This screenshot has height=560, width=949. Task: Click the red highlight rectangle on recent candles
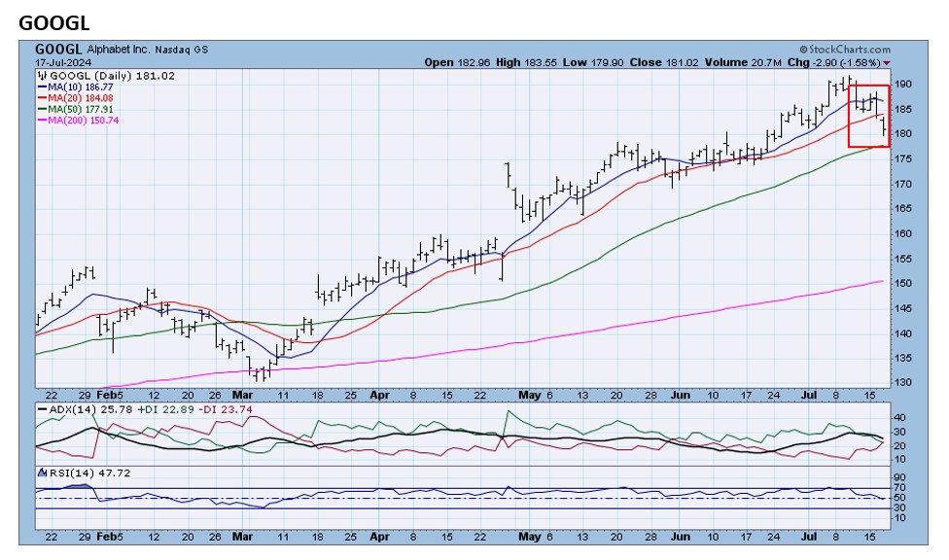(867, 115)
